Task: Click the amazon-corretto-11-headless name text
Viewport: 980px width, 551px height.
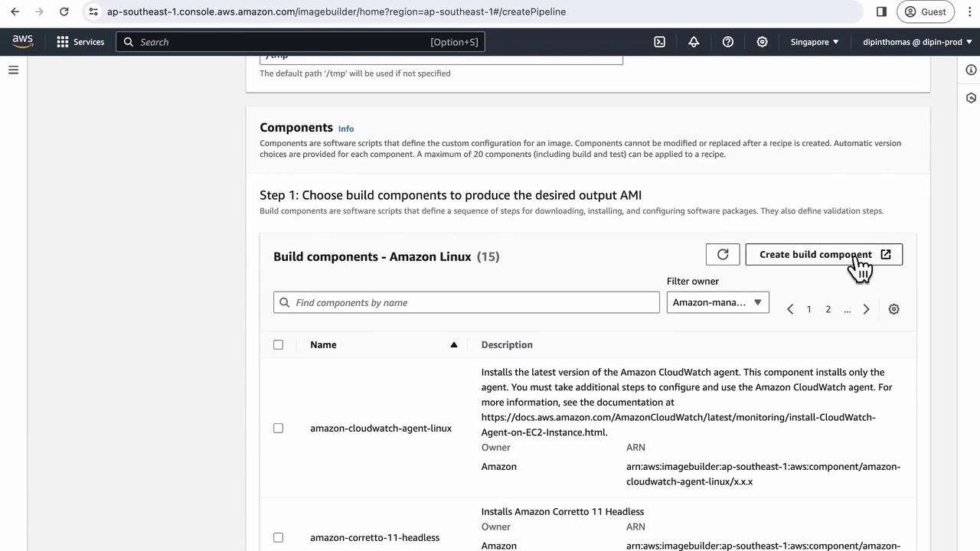Action: (x=374, y=537)
